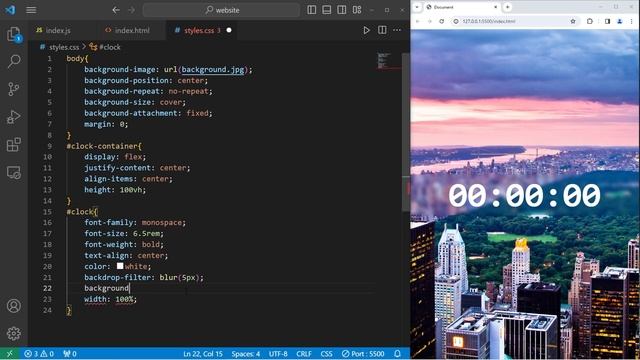The width and height of the screenshot is (640, 360).
Task: Switch to the index.js tab
Action: pos(58,30)
